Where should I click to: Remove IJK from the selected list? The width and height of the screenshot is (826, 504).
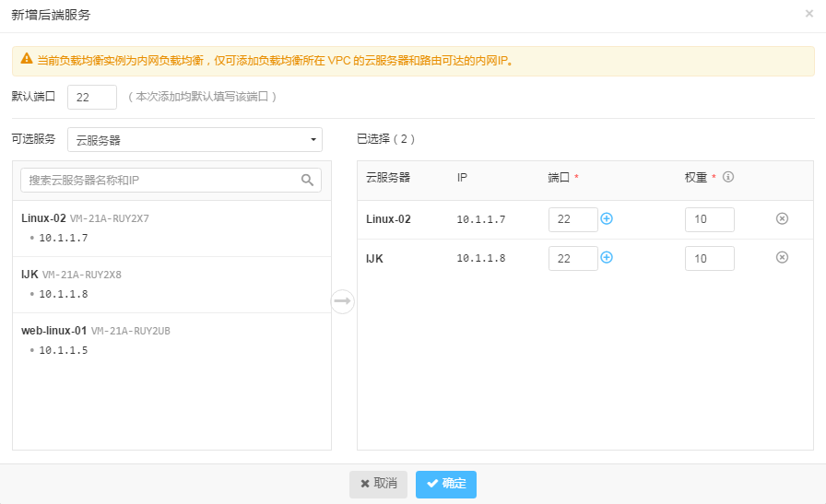point(783,258)
